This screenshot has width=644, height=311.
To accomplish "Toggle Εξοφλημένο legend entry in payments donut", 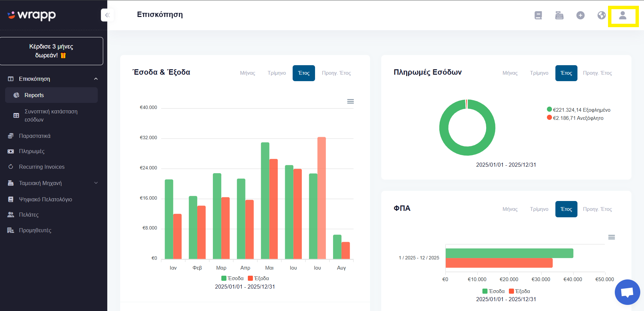I will pyautogui.click(x=578, y=110).
